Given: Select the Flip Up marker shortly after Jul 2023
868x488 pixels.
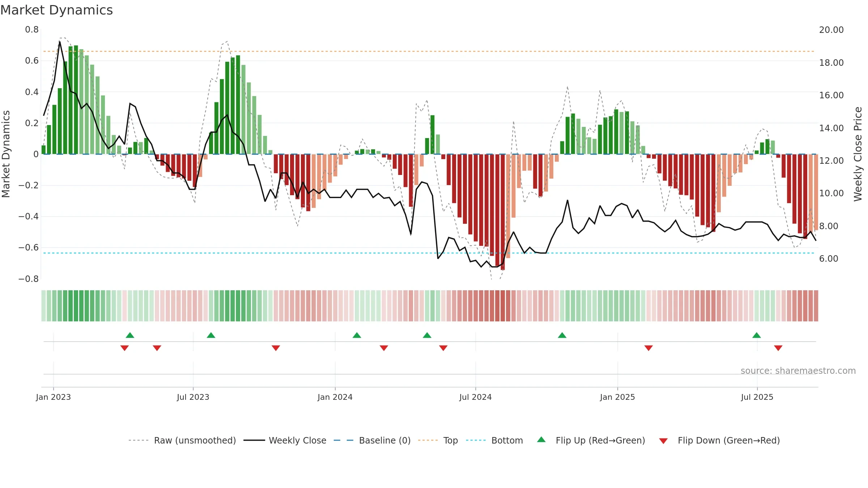Looking at the screenshot, I should (211, 335).
